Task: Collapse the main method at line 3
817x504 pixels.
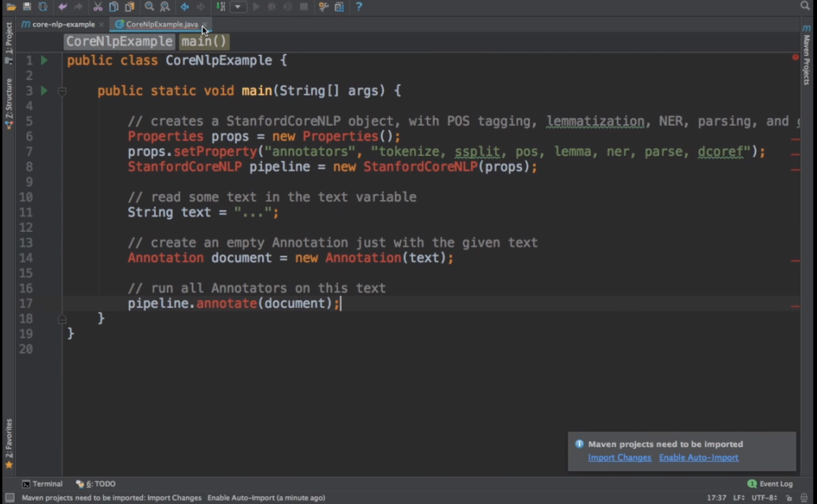Action: tap(62, 91)
